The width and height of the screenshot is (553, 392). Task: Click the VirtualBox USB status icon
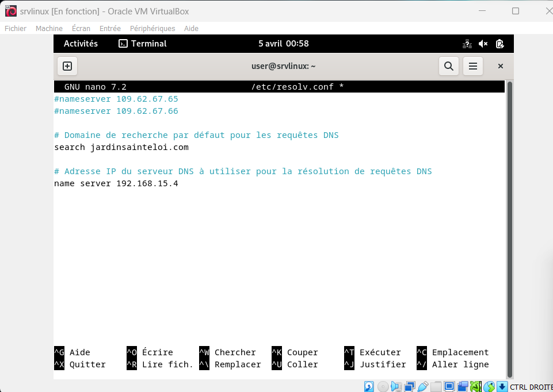click(x=423, y=386)
